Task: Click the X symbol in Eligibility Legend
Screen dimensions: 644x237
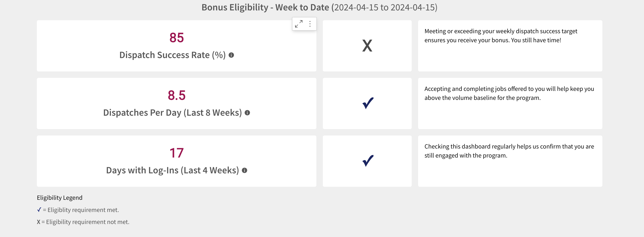Action: point(38,222)
